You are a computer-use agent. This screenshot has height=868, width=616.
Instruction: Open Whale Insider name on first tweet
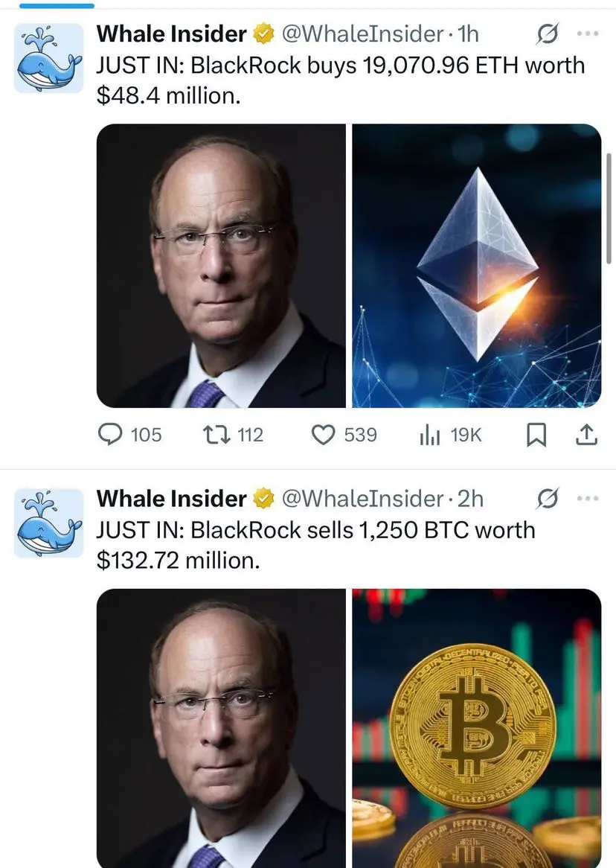(171, 33)
